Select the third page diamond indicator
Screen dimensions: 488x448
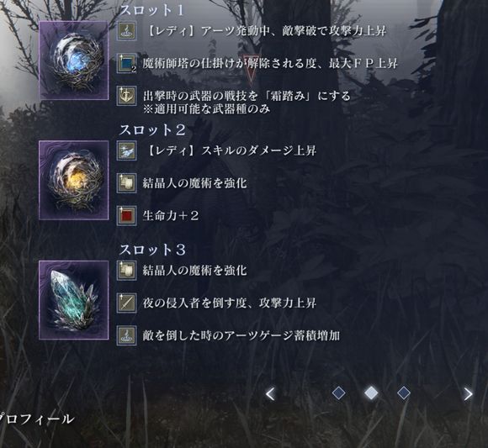(x=404, y=393)
